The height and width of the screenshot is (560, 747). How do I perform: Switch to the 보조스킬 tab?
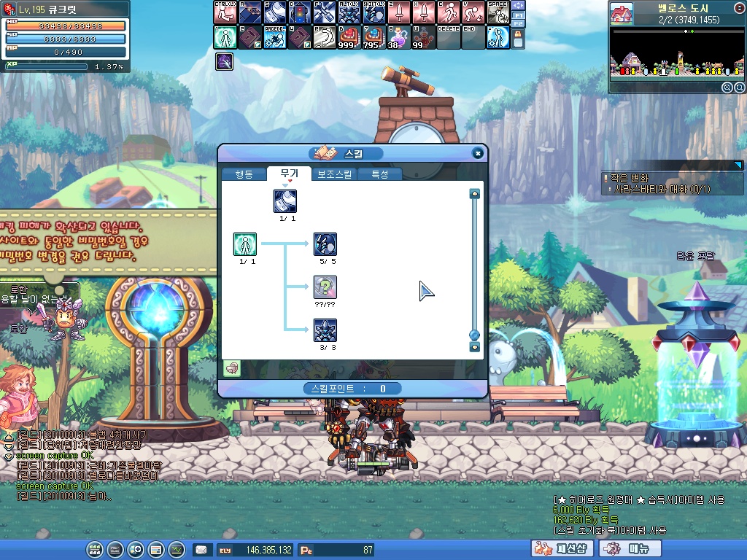tap(334, 174)
